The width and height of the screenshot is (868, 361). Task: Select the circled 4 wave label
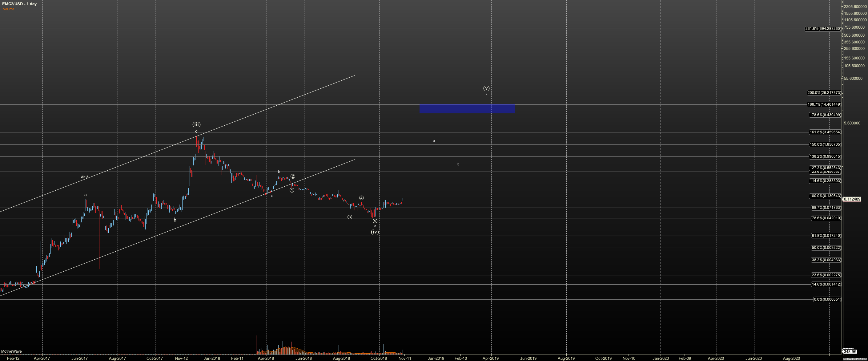(x=361, y=198)
